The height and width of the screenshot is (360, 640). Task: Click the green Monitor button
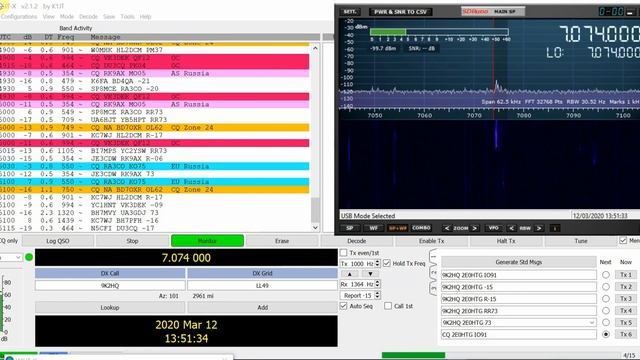[x=207, y=241]
